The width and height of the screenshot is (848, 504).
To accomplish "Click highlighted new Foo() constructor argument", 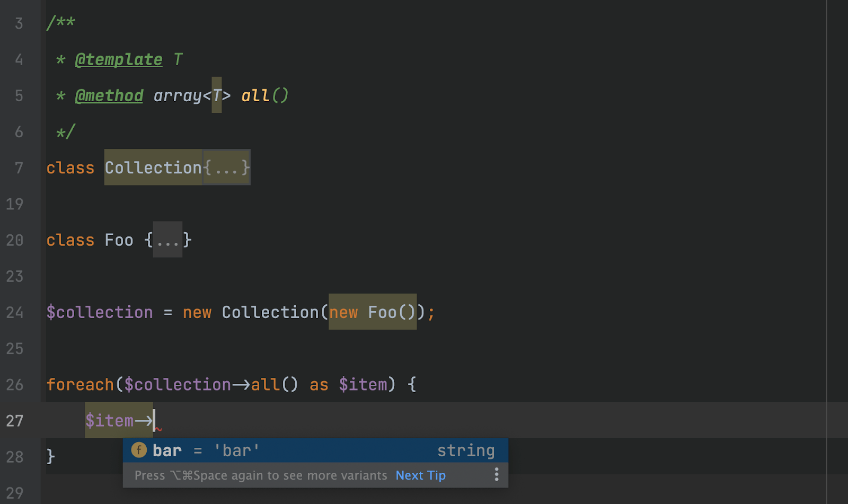I will [x=372, y=312].
